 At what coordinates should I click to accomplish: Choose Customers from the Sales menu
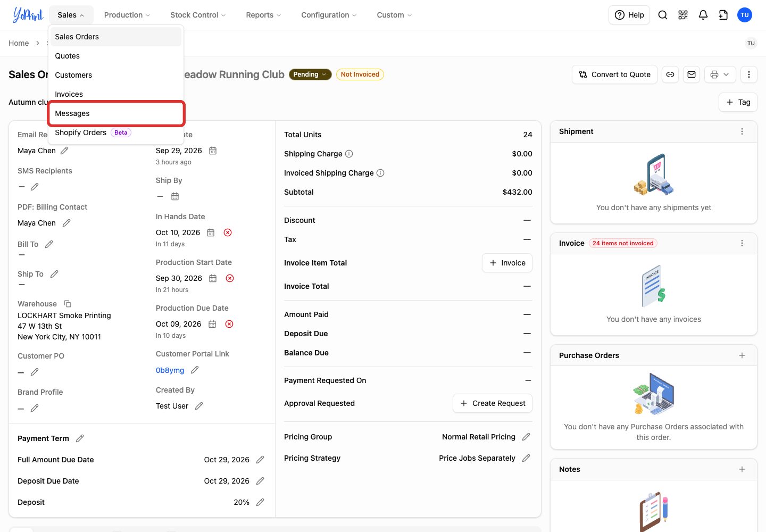coord(116,75)
